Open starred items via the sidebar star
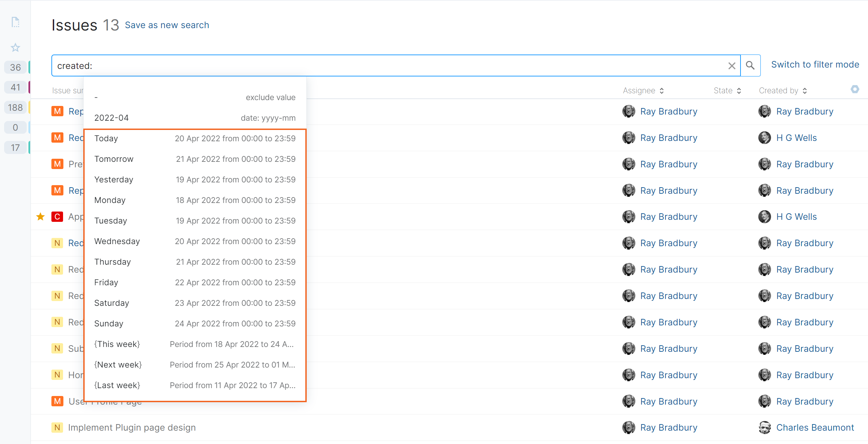 [15, 48]
